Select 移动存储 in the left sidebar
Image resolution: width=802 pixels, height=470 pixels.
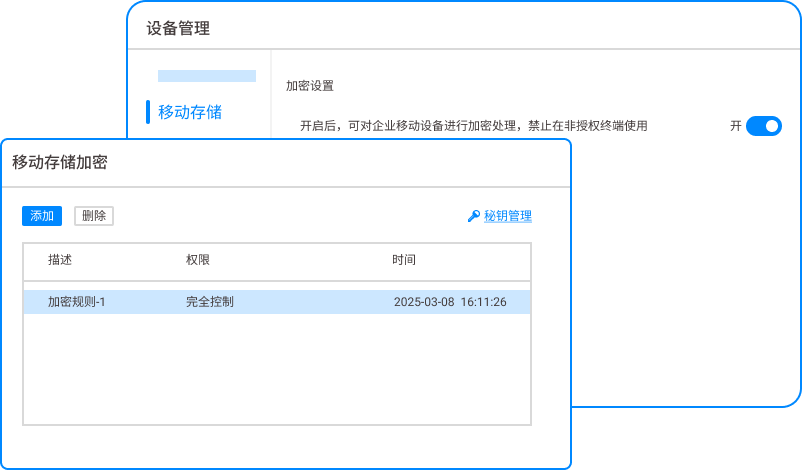click(190, 112)
